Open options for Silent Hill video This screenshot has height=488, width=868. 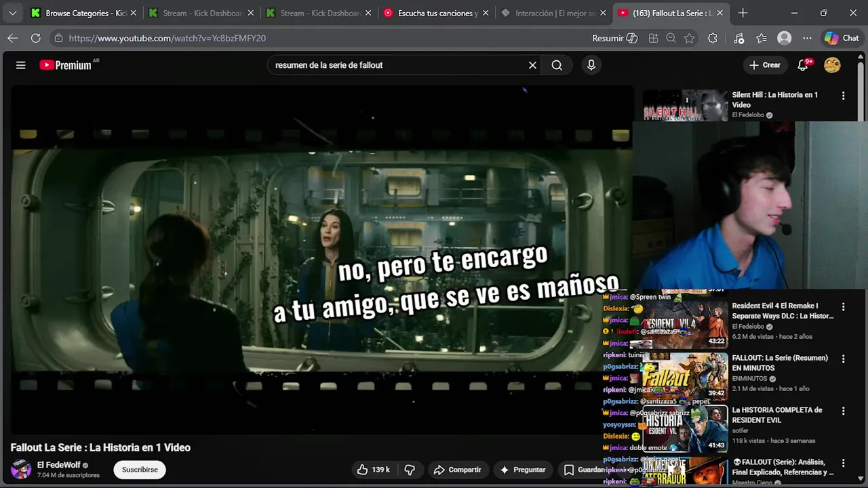[x=843, y=96]
